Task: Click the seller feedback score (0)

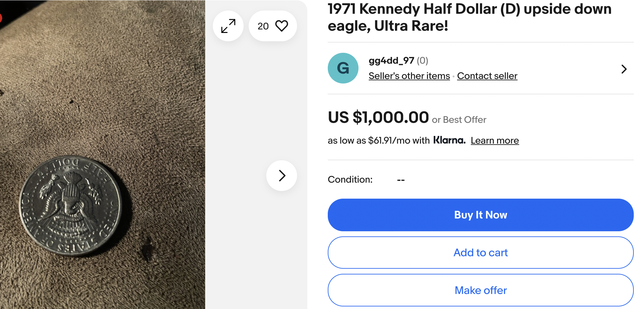Action: 423,60
